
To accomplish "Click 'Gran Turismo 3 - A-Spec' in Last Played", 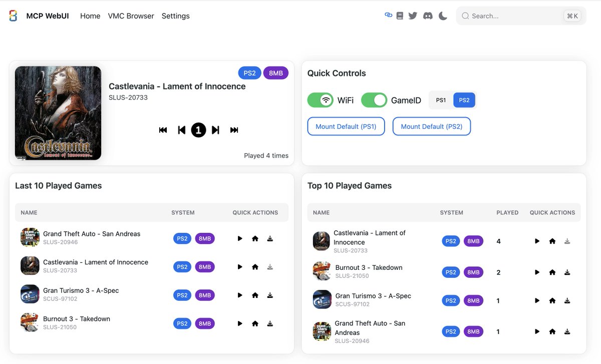I will pyautogui.click(x=81, y=290).
